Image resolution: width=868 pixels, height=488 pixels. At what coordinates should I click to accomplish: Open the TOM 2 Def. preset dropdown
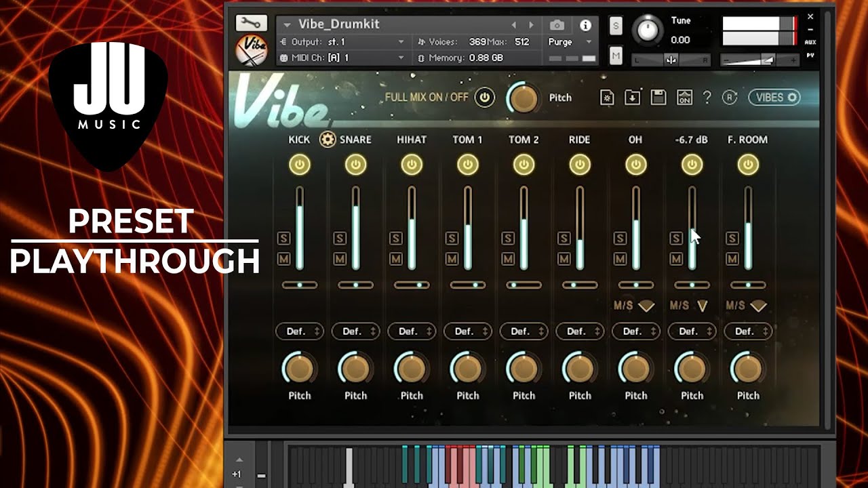(524, 331)
